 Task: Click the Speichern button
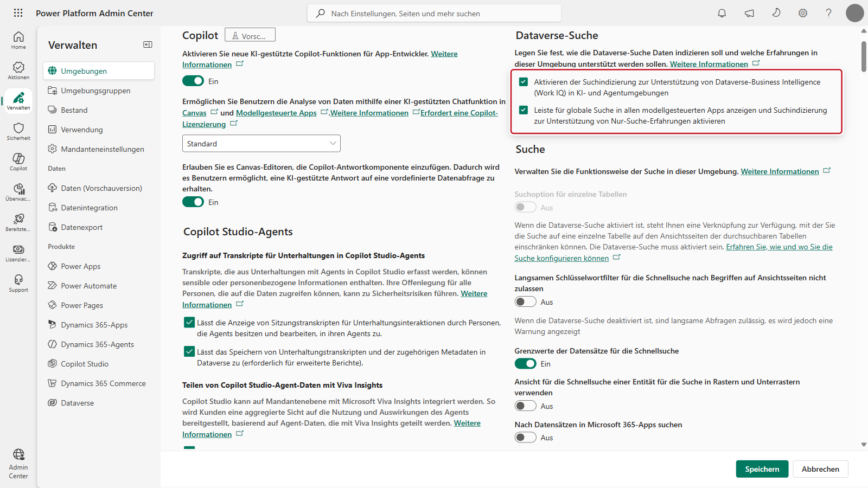[762, 469]
